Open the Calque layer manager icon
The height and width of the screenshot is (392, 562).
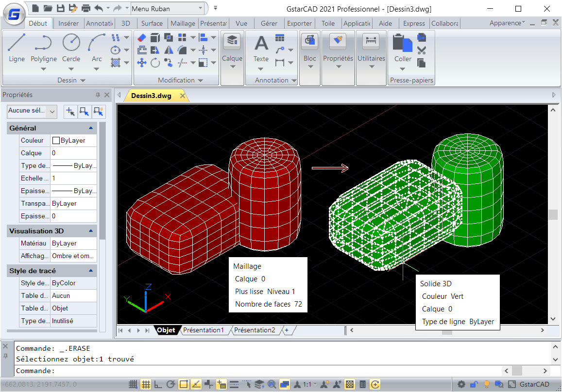click(x=232, y=41)
